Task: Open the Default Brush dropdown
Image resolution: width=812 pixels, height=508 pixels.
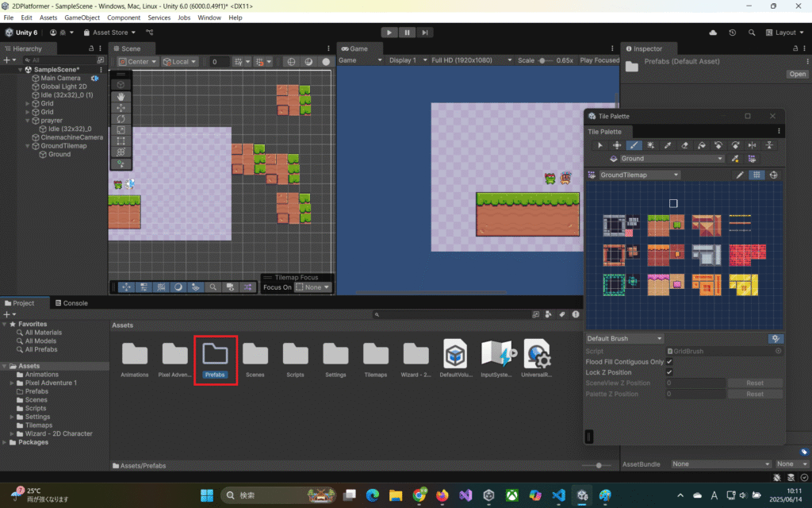Action: (624, 338)
